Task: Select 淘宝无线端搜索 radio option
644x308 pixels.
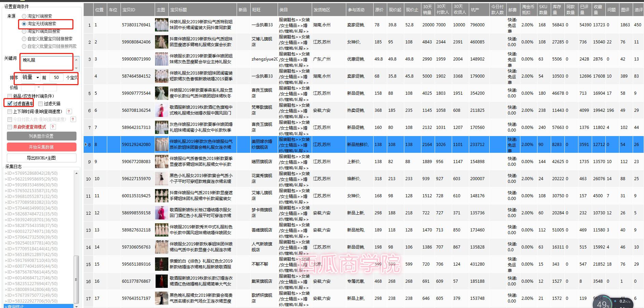Action: pyautogui.click(x=24, y=24)
